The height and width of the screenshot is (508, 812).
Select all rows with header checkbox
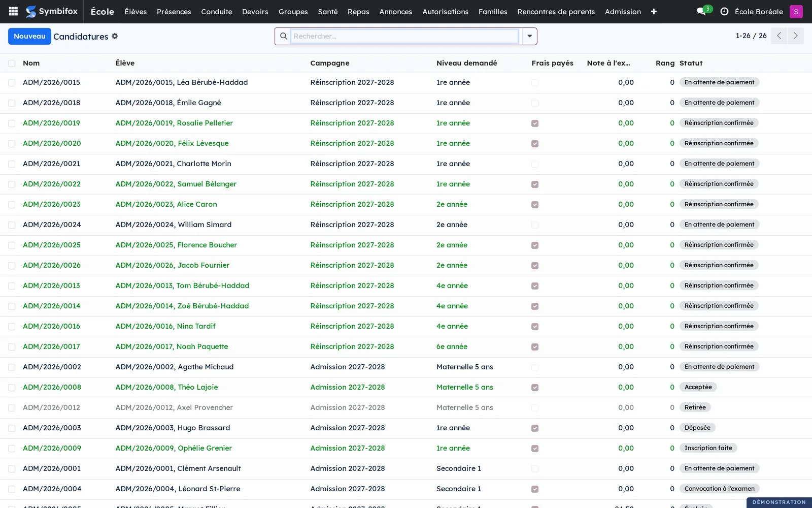pos(12,63)
